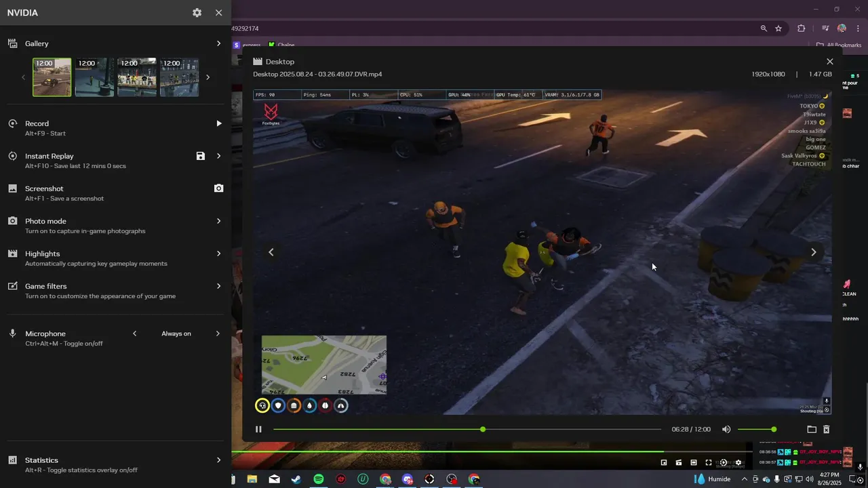Expand the Statistics section chevron

point(218,460)
